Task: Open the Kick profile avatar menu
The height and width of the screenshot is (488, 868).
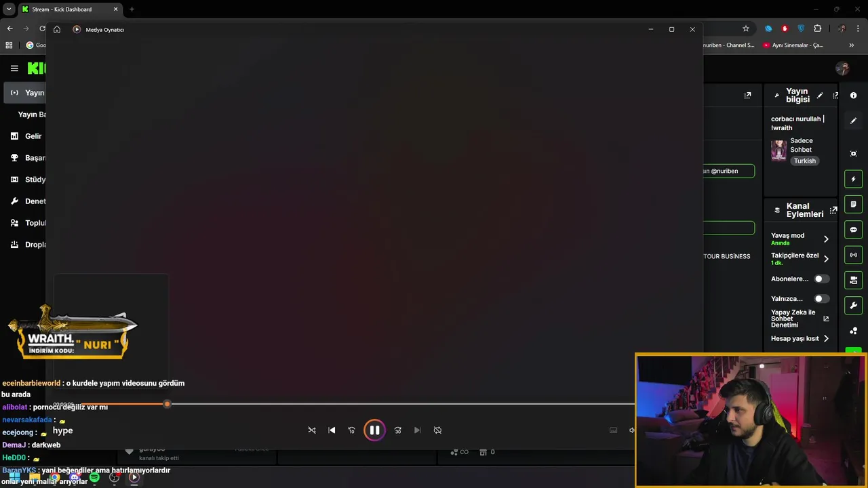Action: tap(842, 68)
